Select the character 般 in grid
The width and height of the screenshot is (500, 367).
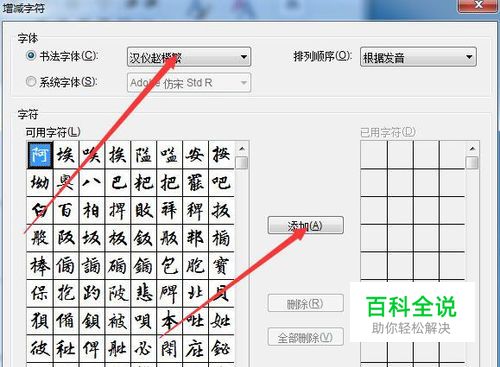tap(40, 238)
